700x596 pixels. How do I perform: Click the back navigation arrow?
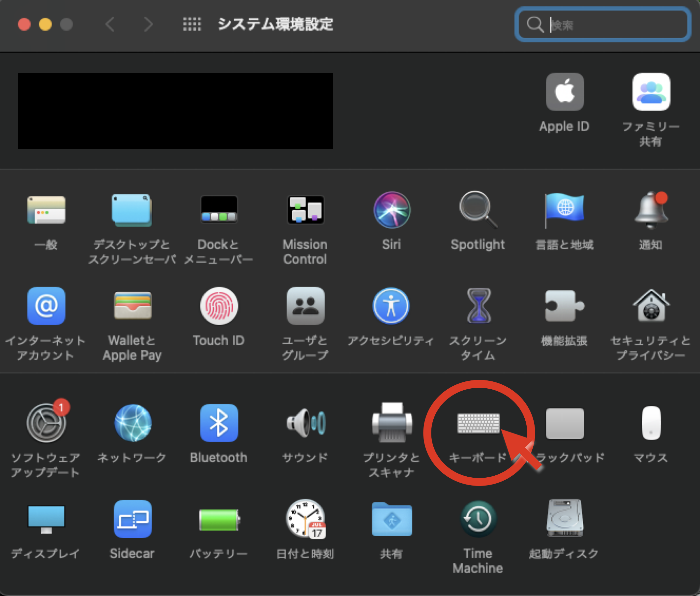pyautogui.click(x=110, y=24)
